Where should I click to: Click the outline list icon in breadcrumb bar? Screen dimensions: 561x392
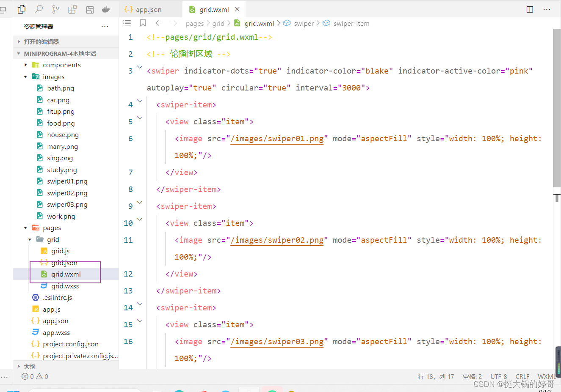(127, 23)
